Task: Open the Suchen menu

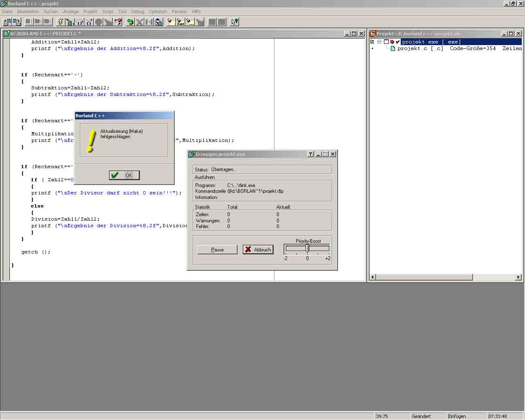Action: (x=51, y=11)
